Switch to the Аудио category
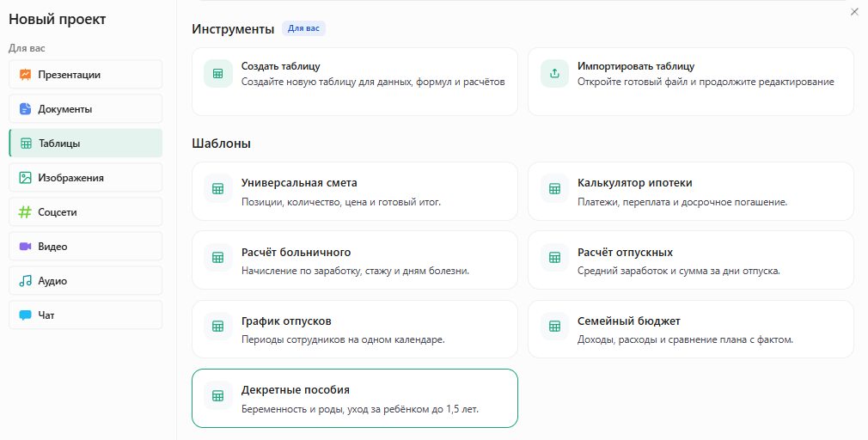868x440 pixels. 85,280
